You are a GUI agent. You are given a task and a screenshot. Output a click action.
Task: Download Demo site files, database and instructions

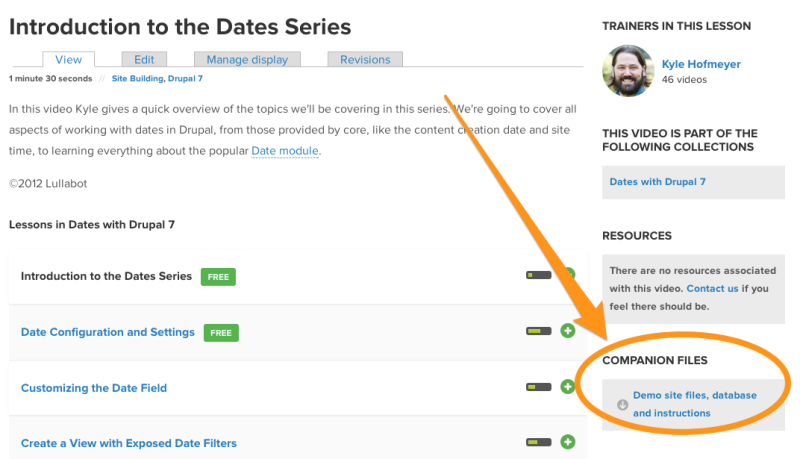[x=695, y=404]
